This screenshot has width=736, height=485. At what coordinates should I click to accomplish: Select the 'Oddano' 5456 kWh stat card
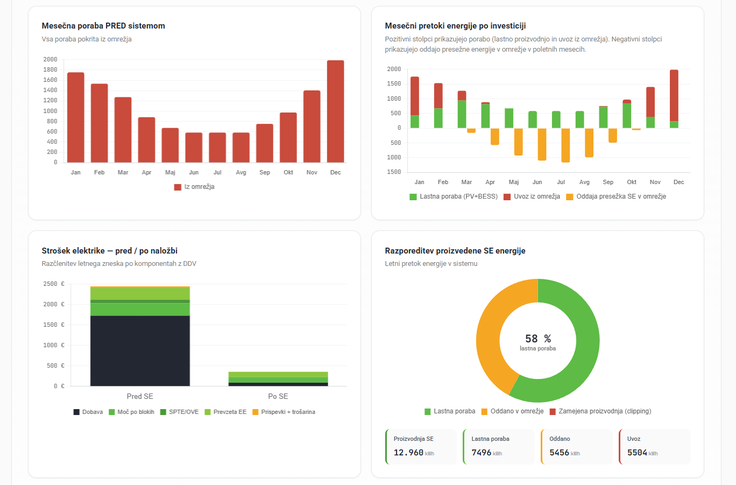click(x=576, y=447)
